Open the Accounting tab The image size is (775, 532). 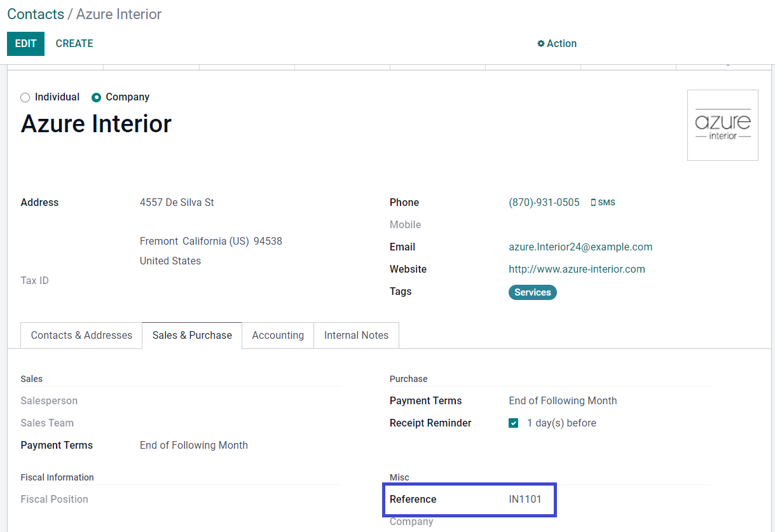[278, 336]
